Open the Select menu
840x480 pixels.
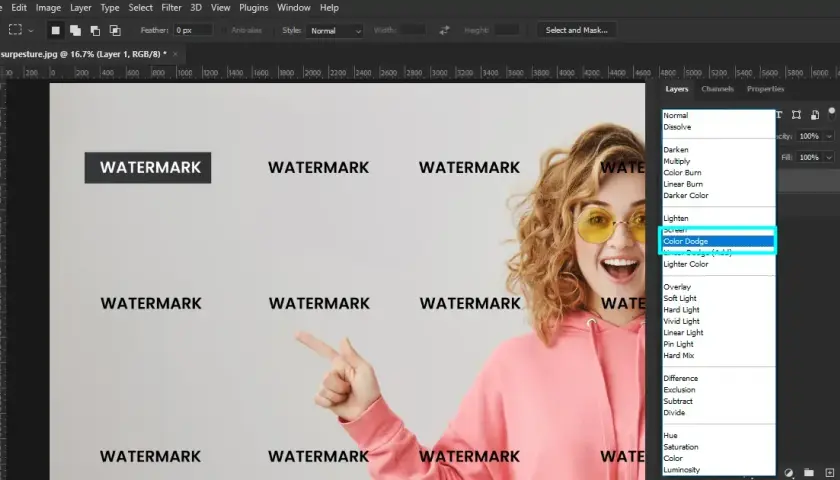coord(140,8)
